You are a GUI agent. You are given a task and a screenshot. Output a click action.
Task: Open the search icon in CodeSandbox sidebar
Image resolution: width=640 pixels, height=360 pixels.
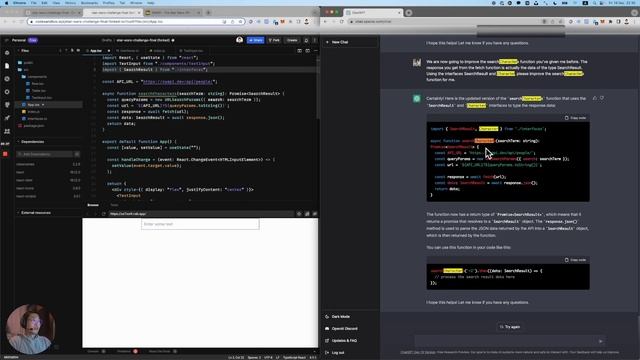coord(7,79)
